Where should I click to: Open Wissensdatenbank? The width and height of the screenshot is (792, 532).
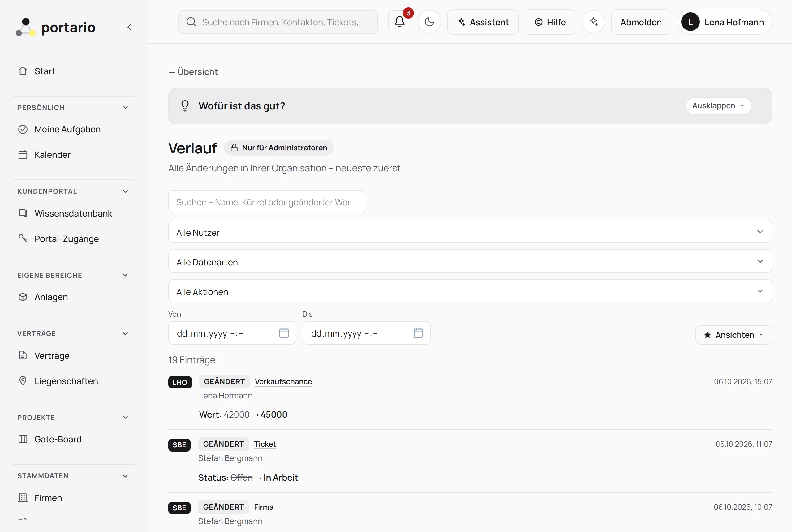pyautogui.click(x=74, y=213)
